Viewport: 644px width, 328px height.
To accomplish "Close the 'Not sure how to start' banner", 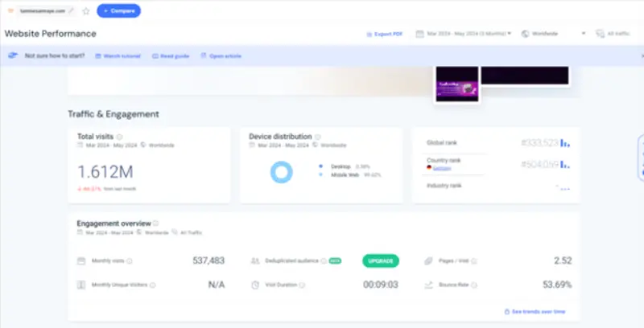I will tap(642, 56).
